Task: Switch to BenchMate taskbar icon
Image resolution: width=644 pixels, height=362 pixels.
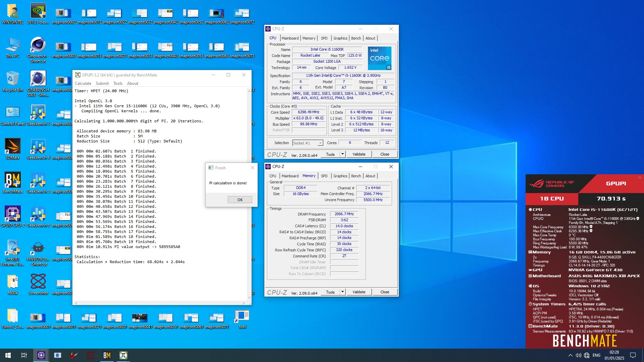Action: tap(107, 355)
